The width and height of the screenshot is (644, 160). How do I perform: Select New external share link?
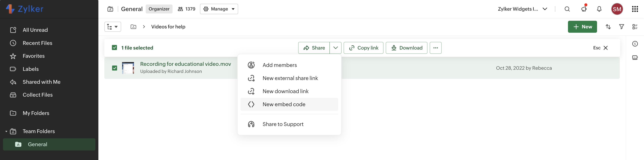pyautogui.click(x=290, y=78)
